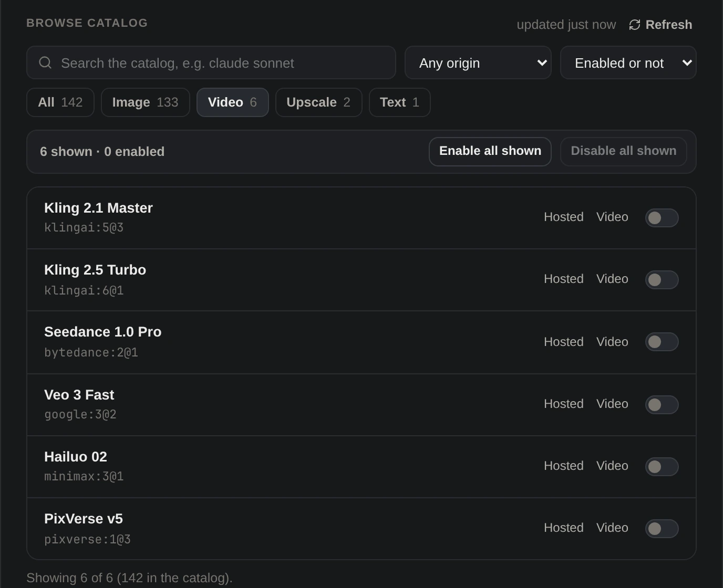The image size is (723, 588).
Task: Click Video label on Kling 2.5 Turbo row
Action: pyautogui.click(x=612, y=279)
